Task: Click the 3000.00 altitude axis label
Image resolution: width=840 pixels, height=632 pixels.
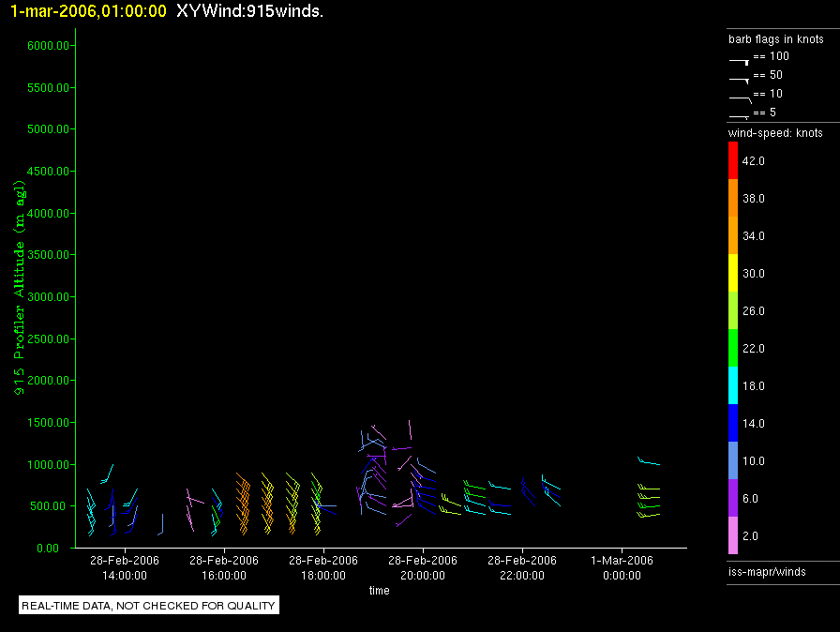Action: pos(48,296)
